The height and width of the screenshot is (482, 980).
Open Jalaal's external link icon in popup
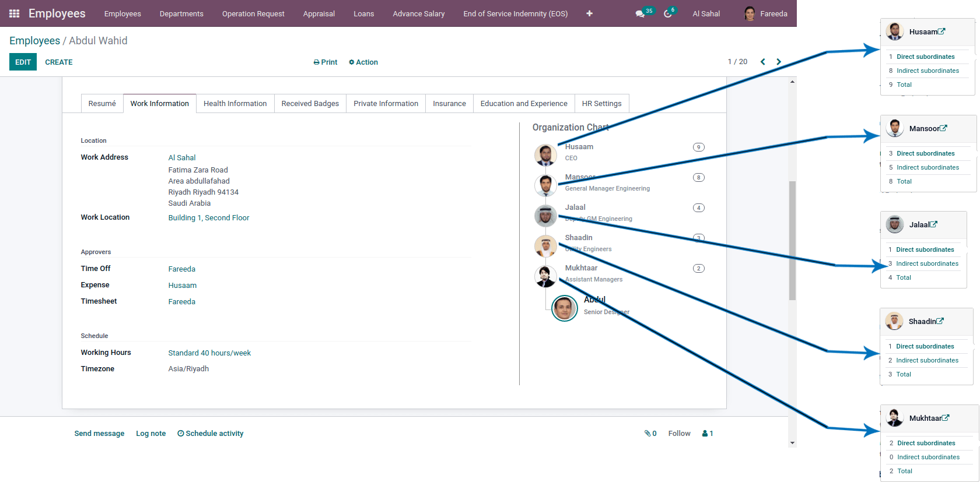(933, 224)
